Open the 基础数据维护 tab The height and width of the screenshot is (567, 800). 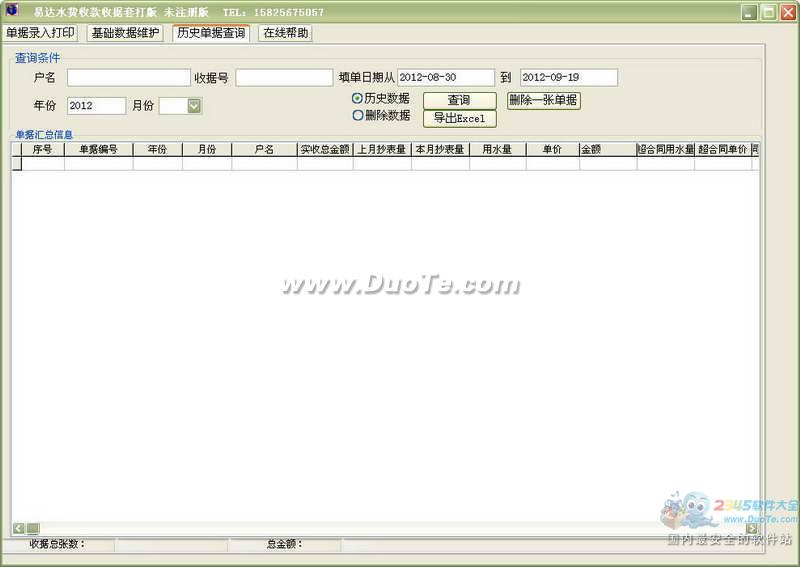[x=125, y=33]
